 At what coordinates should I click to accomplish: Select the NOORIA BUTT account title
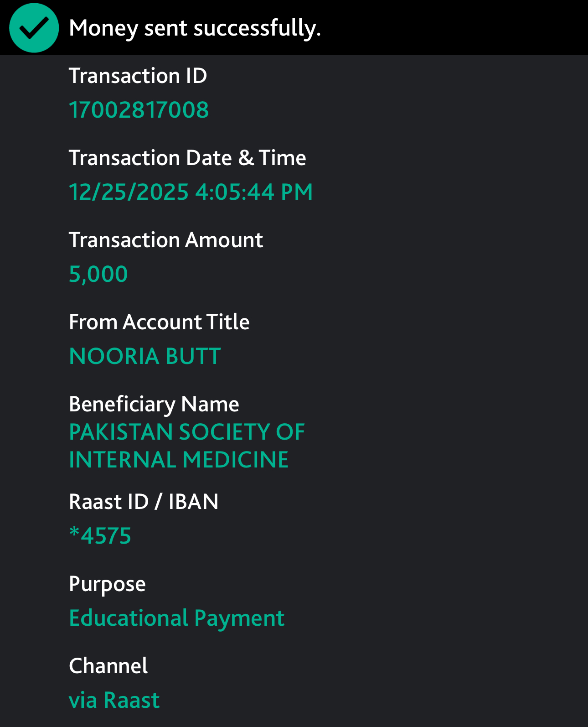point(145,356)
